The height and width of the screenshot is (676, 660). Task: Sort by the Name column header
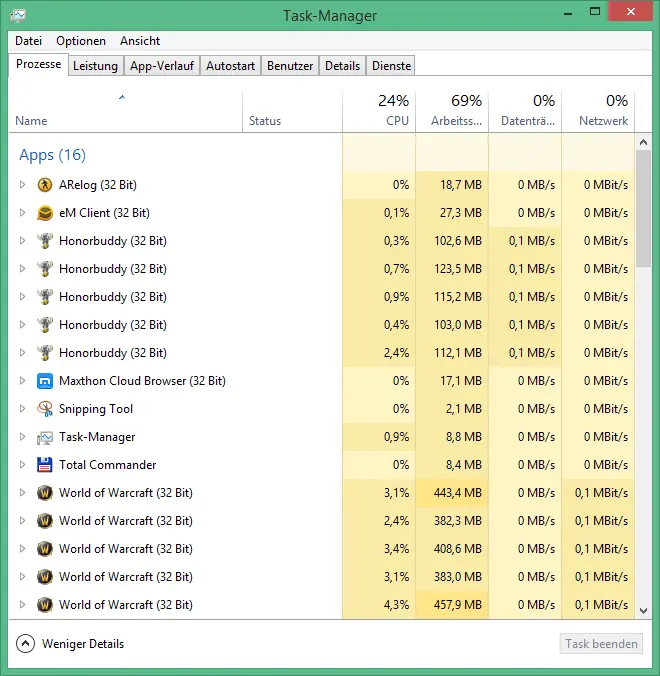point(125,111)
